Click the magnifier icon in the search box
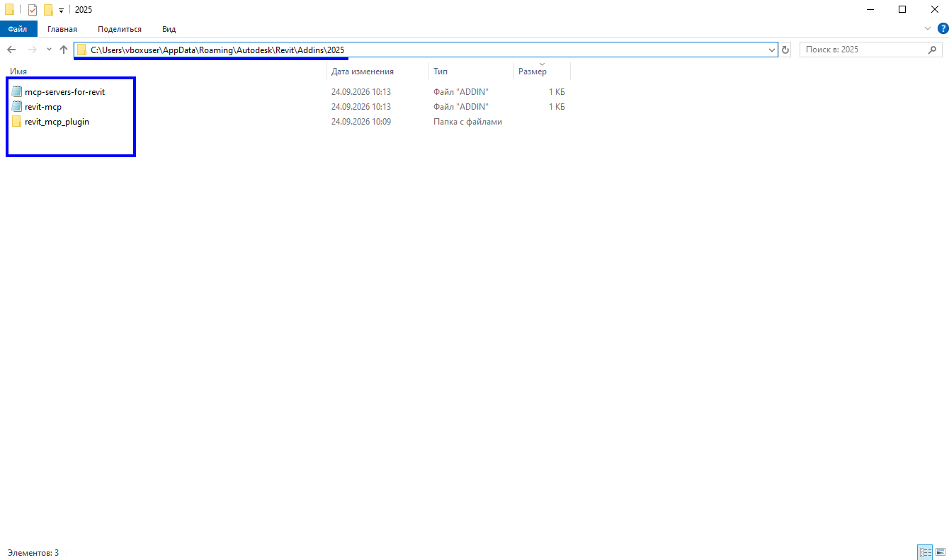 (933, 50)
